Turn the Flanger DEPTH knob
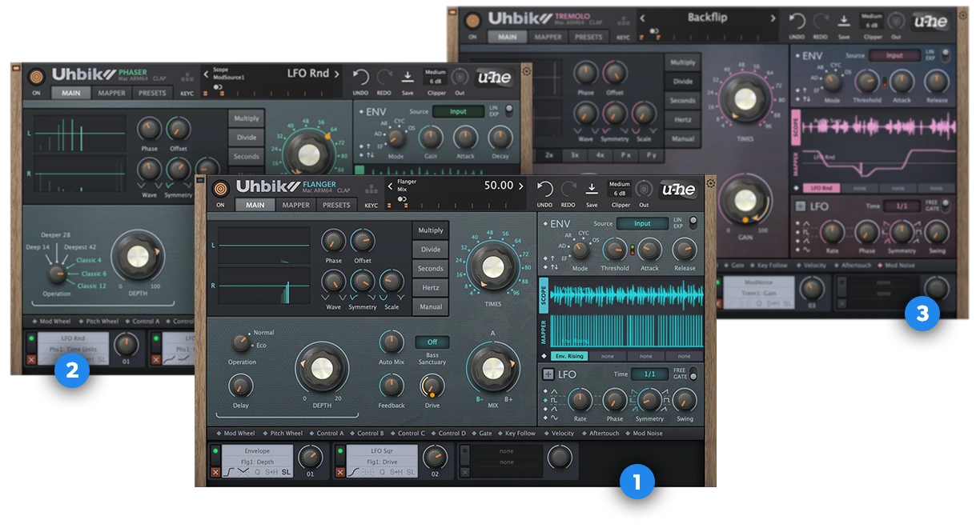This screenshot has width=980, height=528. pos(323,370)
